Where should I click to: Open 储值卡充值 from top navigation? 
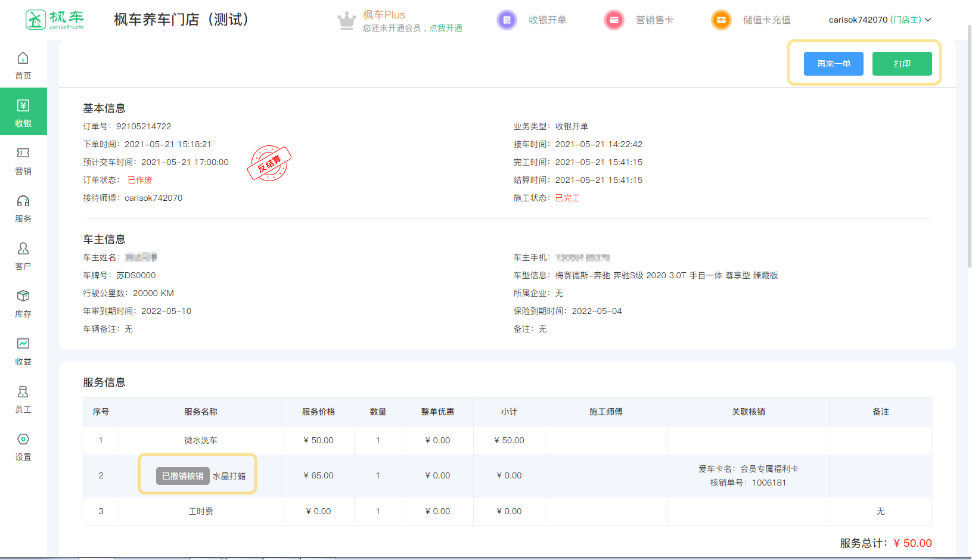tap(766, 20)
